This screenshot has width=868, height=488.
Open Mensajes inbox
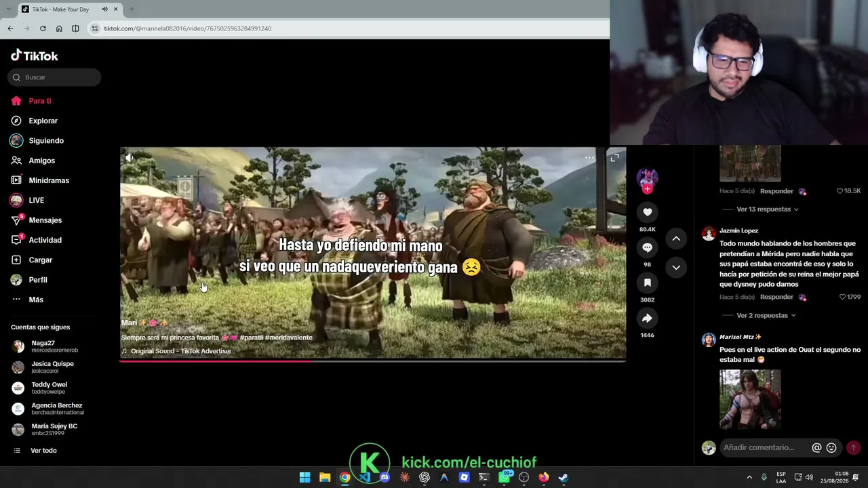[x=45, y=220]
